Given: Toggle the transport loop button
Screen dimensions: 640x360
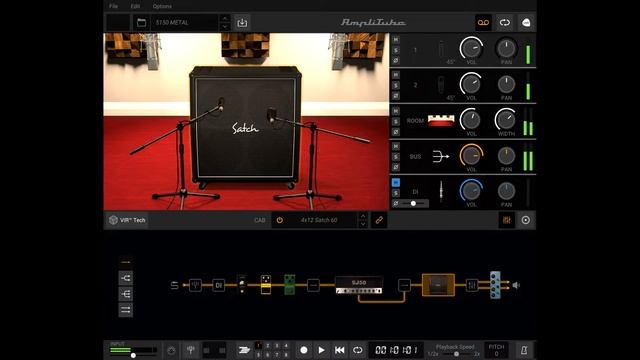Looking at the screenshot, I should coord(358,350).
